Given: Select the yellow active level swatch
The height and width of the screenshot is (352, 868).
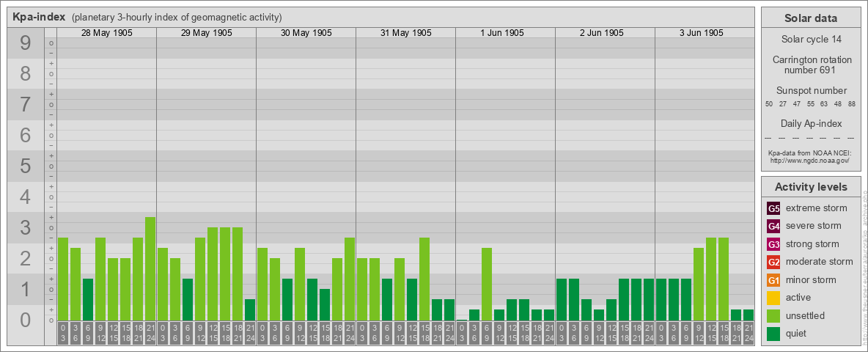Looking at the screenshot, I should tap(773, 298).
